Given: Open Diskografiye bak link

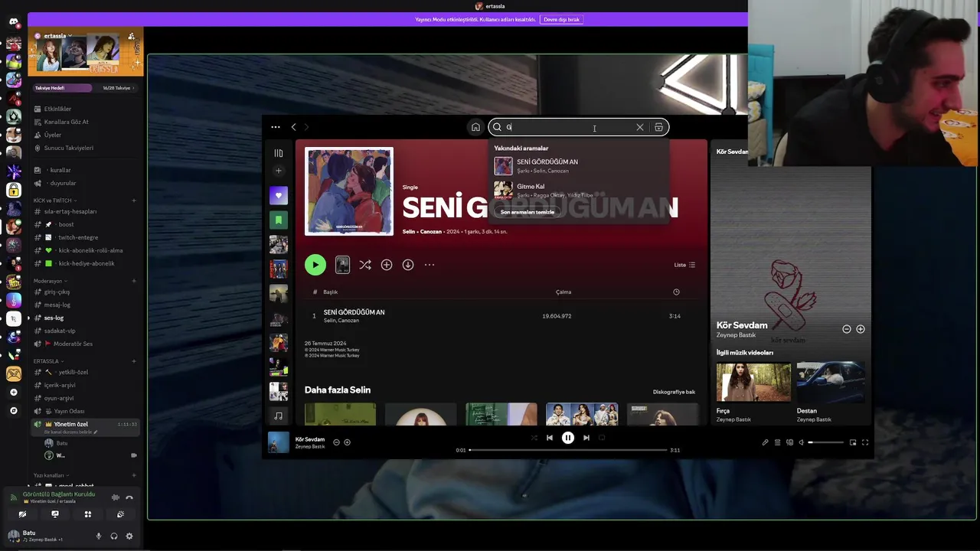Looking at the screenshot, I should [x=674, y=392].
